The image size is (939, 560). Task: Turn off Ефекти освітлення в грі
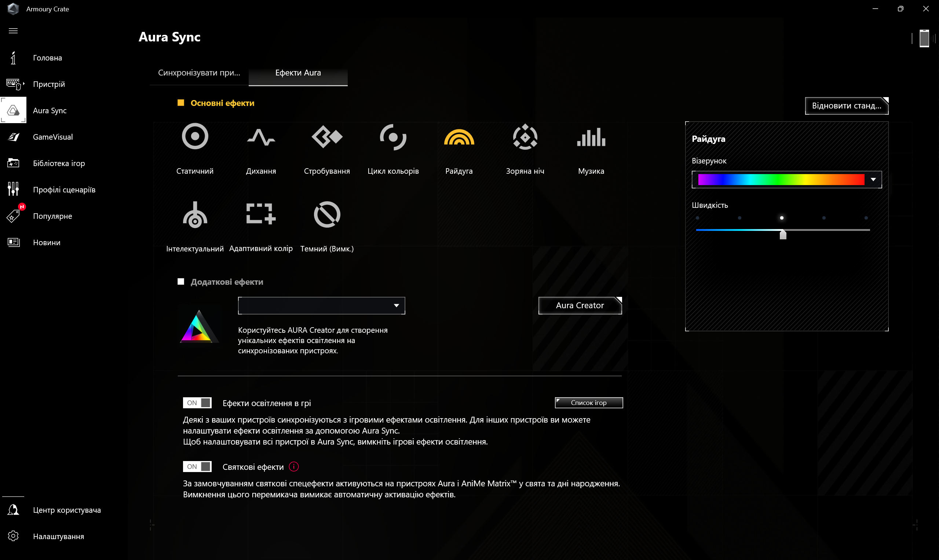pos(197,403)
